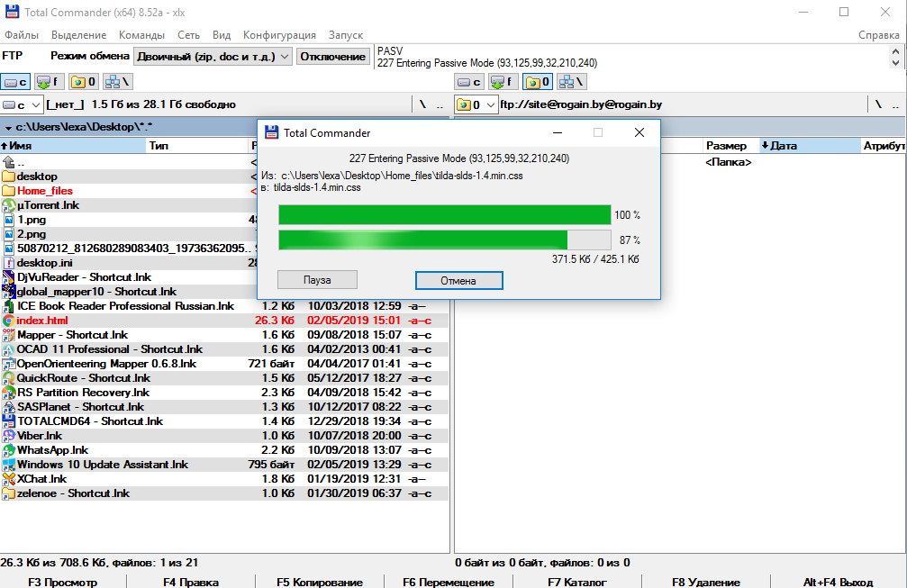
Task: Select Mapper - Shortcut.lnk file row
Action: click(x=224, y=335)
